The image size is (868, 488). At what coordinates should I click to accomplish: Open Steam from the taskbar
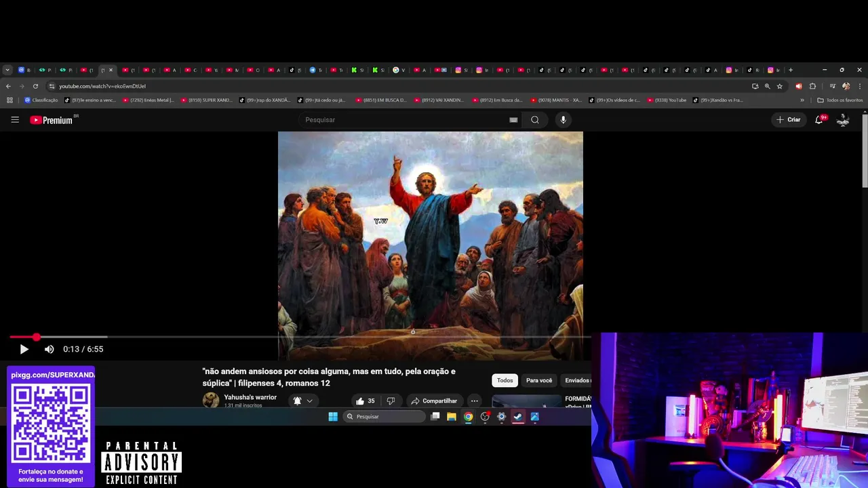518,417
